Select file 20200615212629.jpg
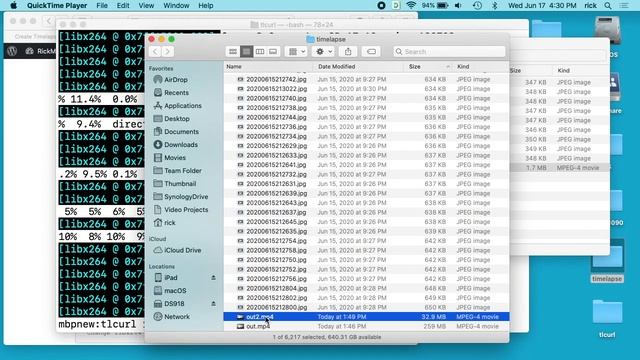The height and width of the screenshot is (360, 640). click(x=366, y=146)
